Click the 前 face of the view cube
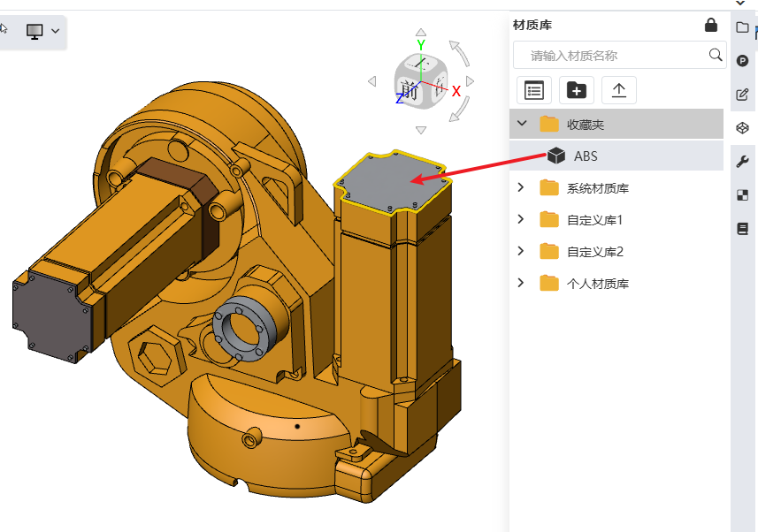Image resolution: width=758 pixels, height=532 pixels. (x=410, y=91)
